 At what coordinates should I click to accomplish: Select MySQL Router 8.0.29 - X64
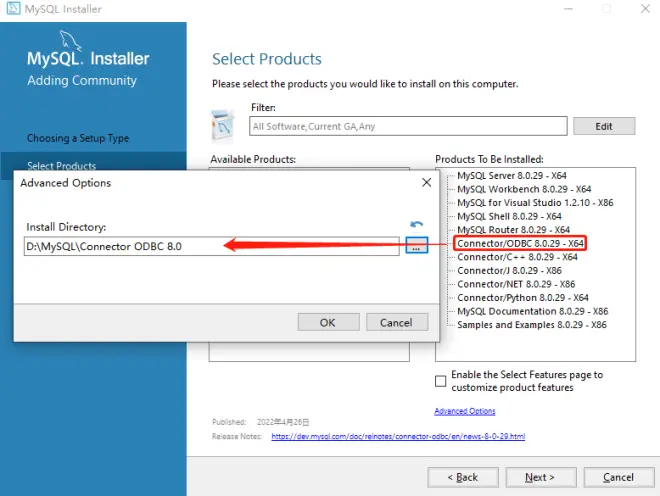513,229
